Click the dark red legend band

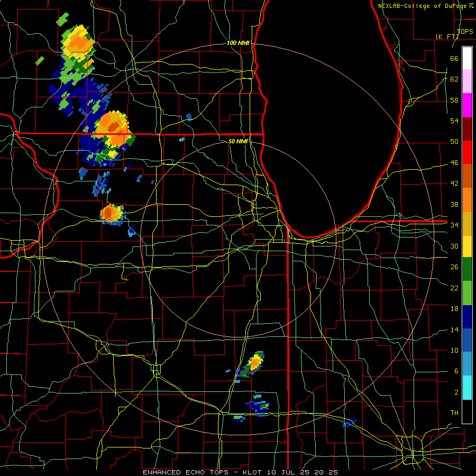(x=467, y=129)
